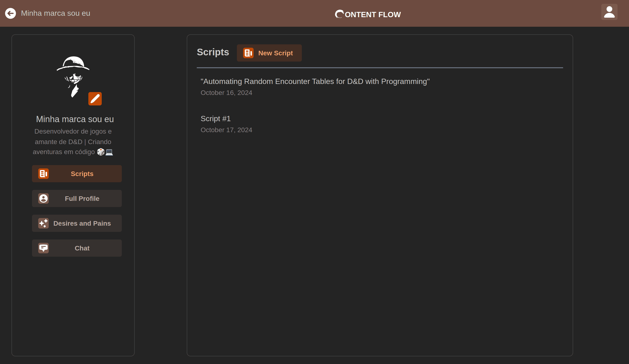Click the profile avatar image
629x364 pixels.
click(73, 77)
